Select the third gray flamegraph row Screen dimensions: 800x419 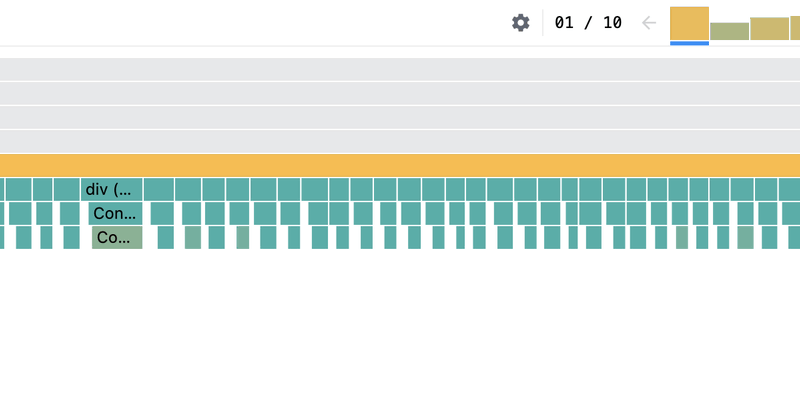point(400,117)
